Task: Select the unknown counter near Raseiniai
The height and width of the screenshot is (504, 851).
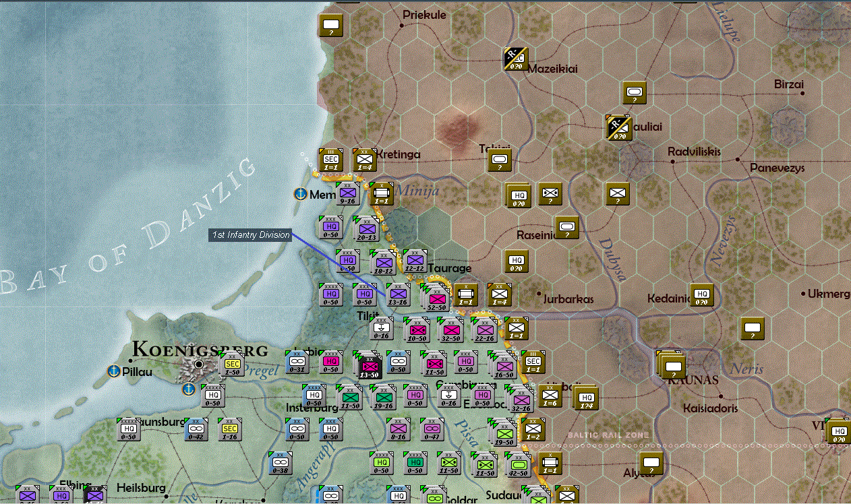Action: pos(567,227)
